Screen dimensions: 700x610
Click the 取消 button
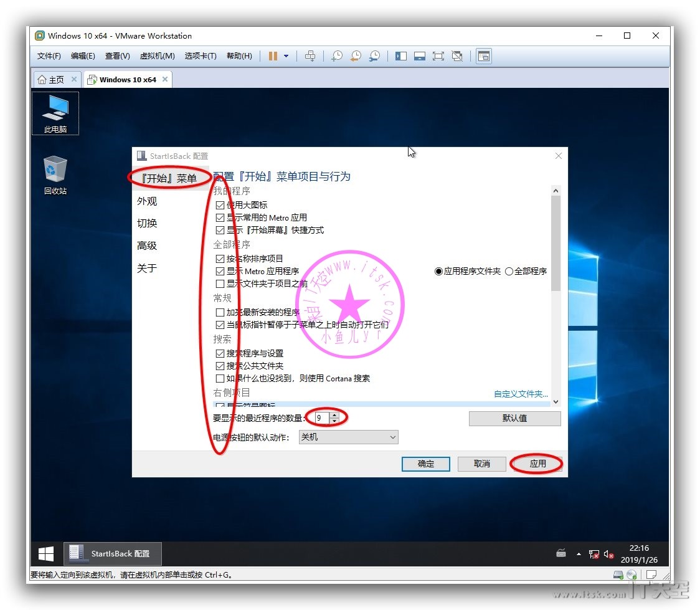pos(481,464)
